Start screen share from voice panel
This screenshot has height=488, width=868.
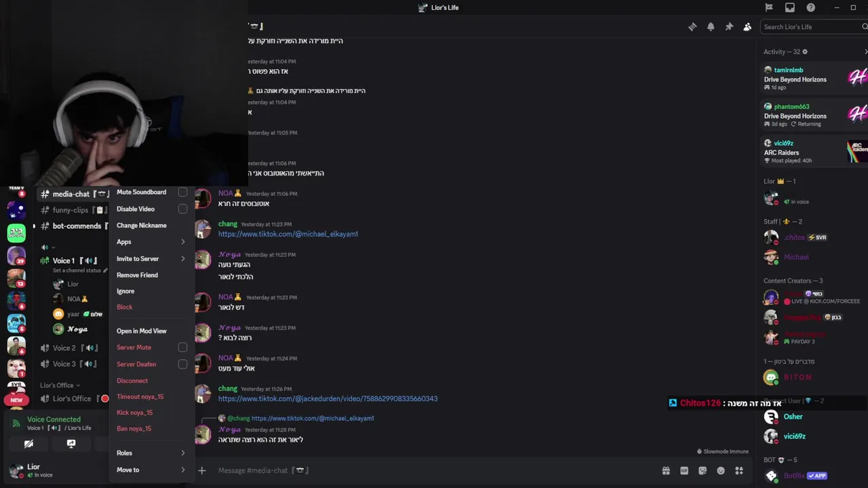click(x=71, y=444)
